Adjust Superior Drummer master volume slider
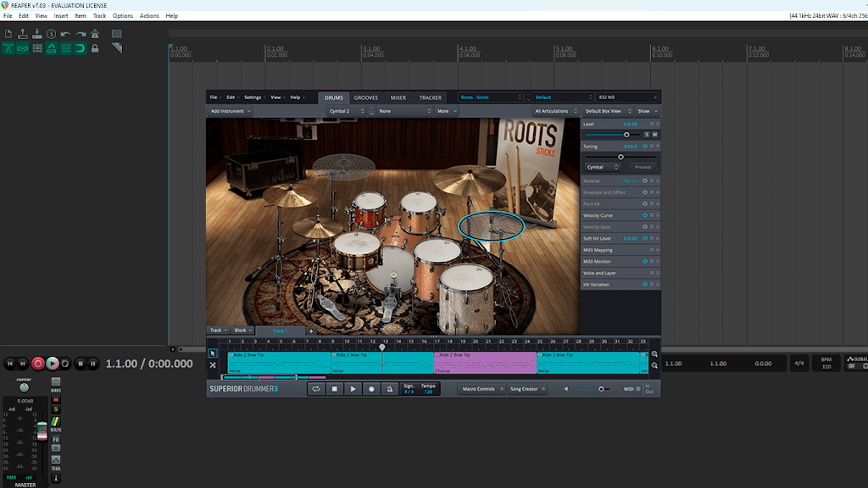The height and width of the screenshot is (488, 868). [x=601, y=389]
